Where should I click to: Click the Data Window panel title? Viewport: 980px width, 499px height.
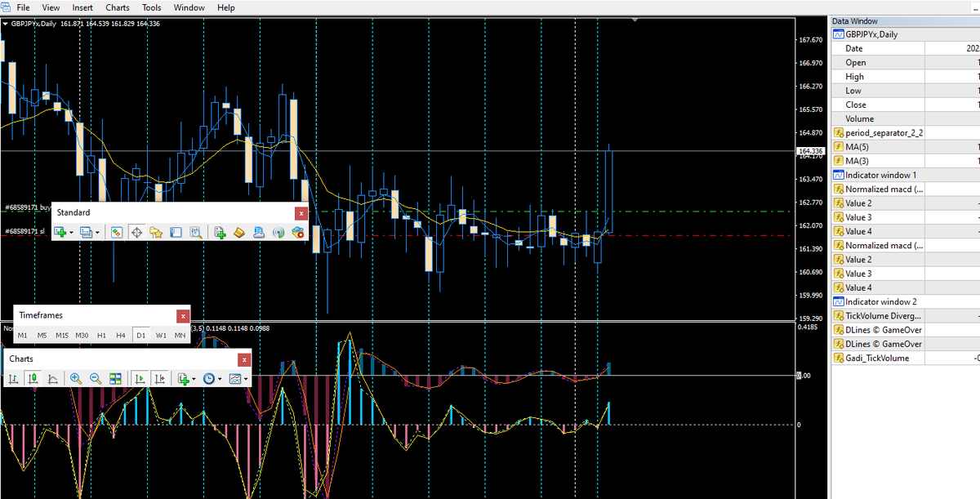tap(855, 21)
